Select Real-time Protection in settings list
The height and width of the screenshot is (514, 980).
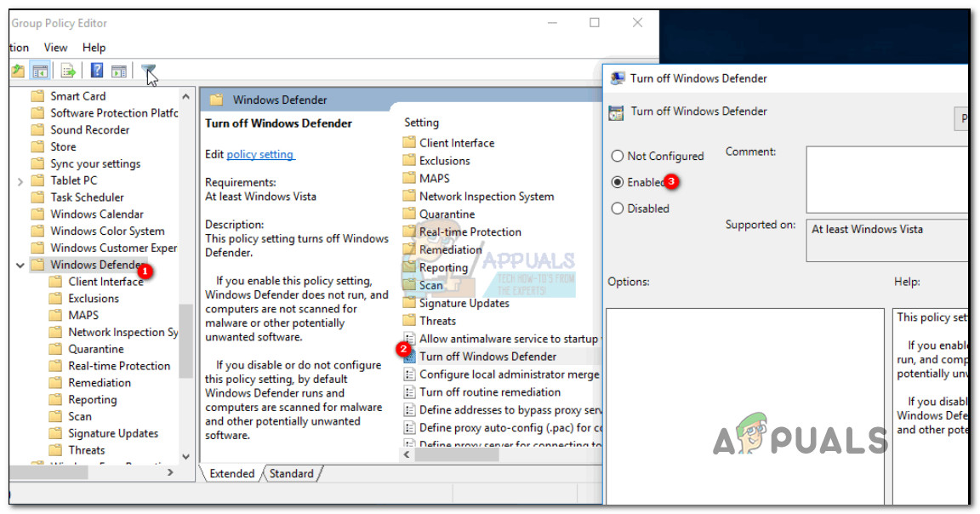tap(470, 232)
